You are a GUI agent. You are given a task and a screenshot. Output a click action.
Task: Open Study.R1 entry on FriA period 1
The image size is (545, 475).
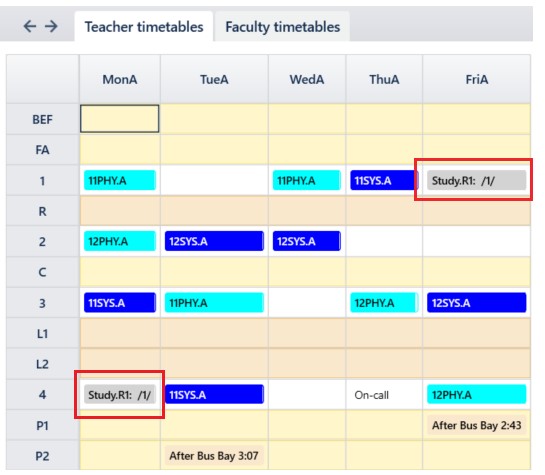click(476, 180)
